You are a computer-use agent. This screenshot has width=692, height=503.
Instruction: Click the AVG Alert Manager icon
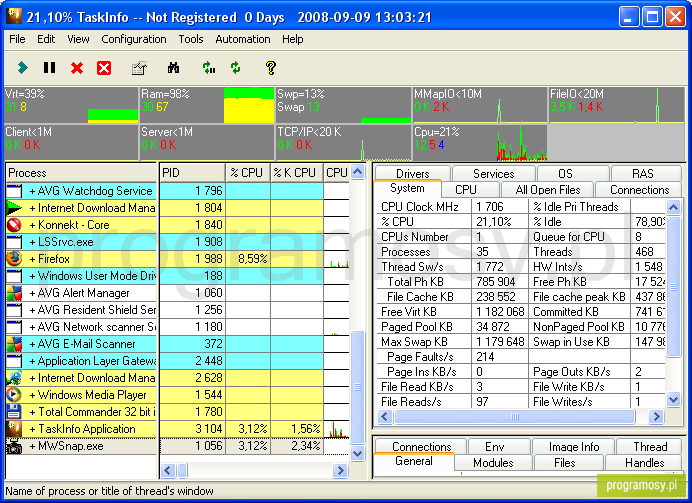tap(14, 293)
